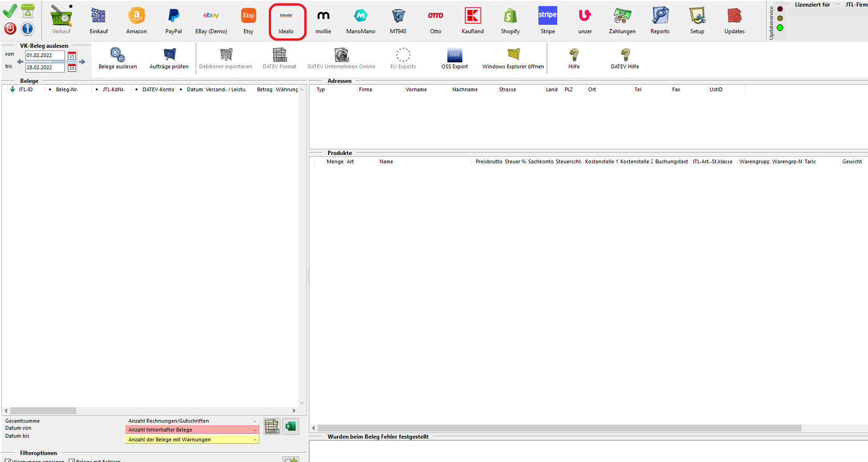Click the OSS Export icon
This screenshot has height=462, width=868.
(x=454, y=55)
